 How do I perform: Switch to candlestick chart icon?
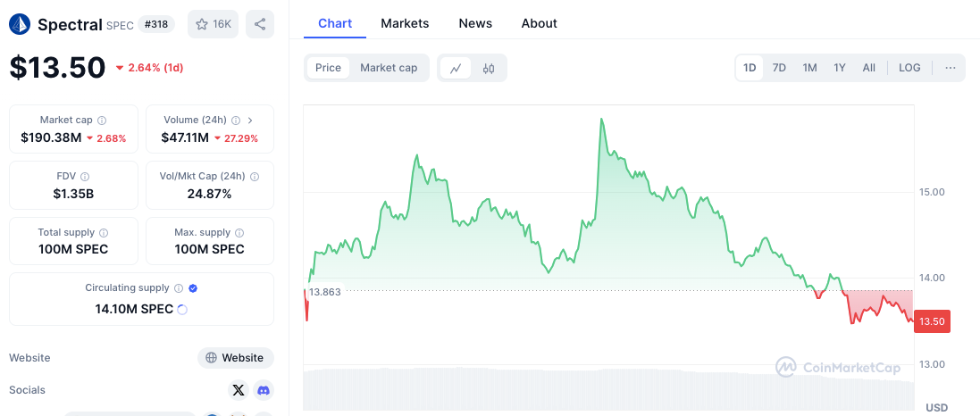coord(489,68)
